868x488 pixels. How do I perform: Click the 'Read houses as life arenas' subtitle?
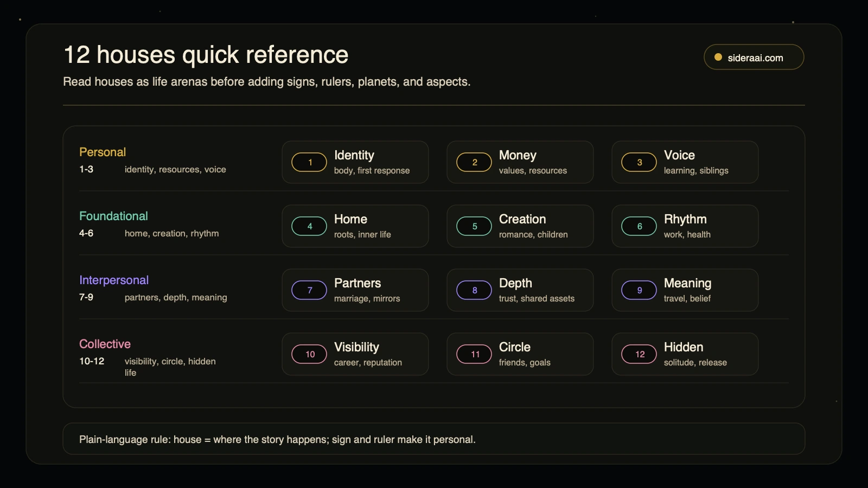click(267, 82)
